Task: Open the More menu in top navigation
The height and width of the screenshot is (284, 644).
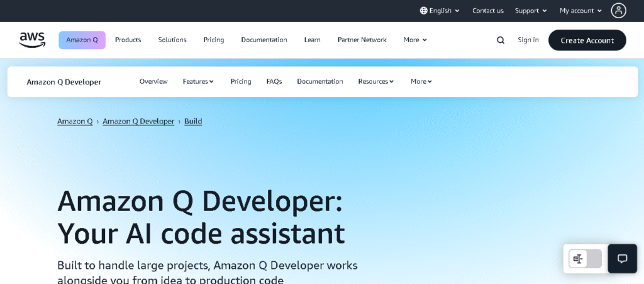Action: point(415,40)
